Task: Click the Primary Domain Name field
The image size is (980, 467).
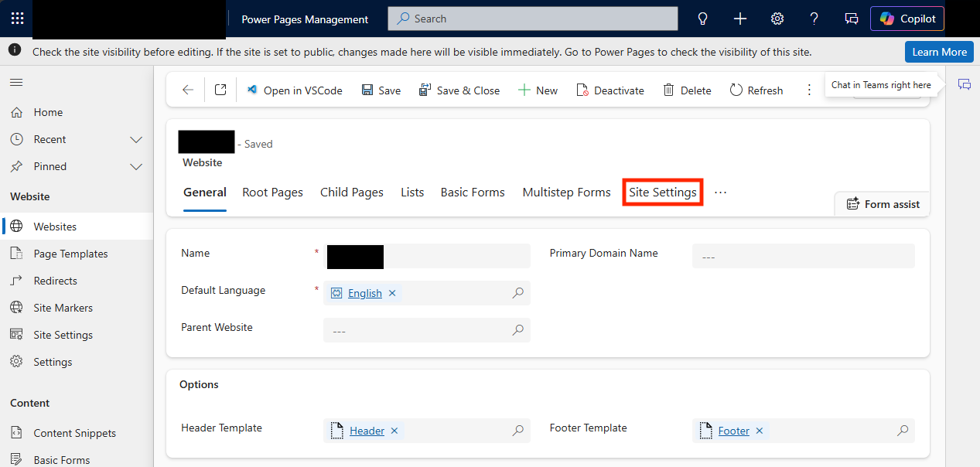Action: [x=804, y=257]
